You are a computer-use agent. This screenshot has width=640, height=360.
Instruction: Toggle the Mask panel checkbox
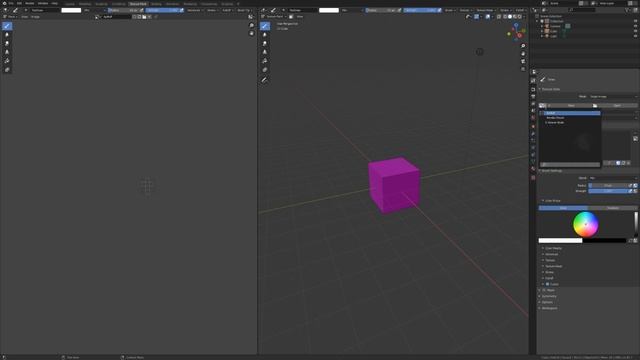pos(544,290)
